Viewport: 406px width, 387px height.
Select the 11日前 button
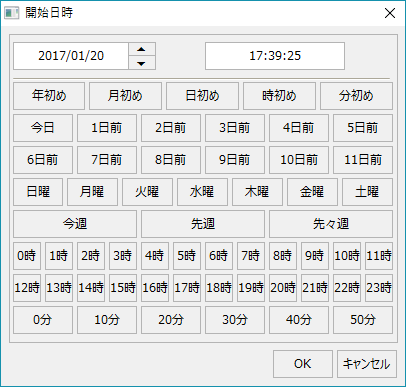coord(363,160)
